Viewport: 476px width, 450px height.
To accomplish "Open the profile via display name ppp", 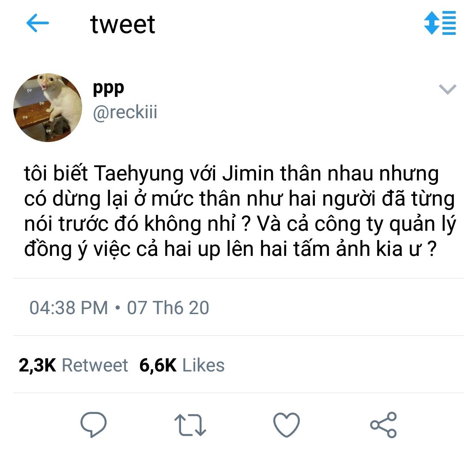I will (x=108, y=89).
